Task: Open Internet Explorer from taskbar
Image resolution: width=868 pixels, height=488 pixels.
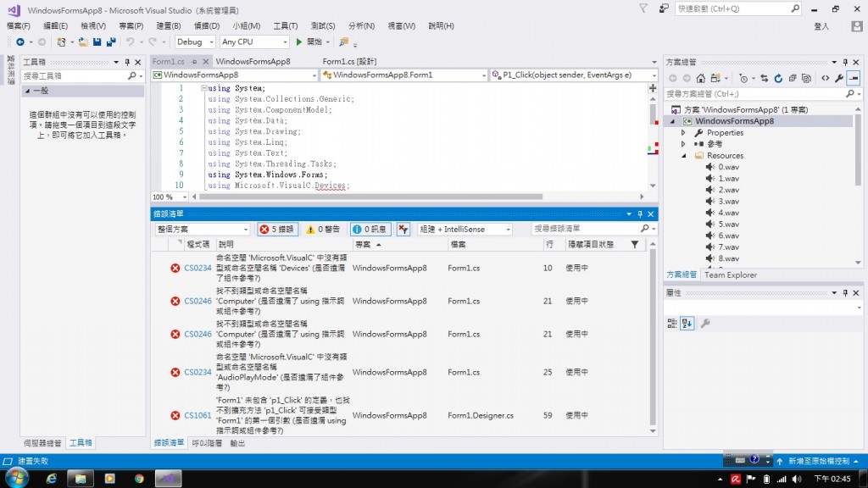Action: [51, 479]
